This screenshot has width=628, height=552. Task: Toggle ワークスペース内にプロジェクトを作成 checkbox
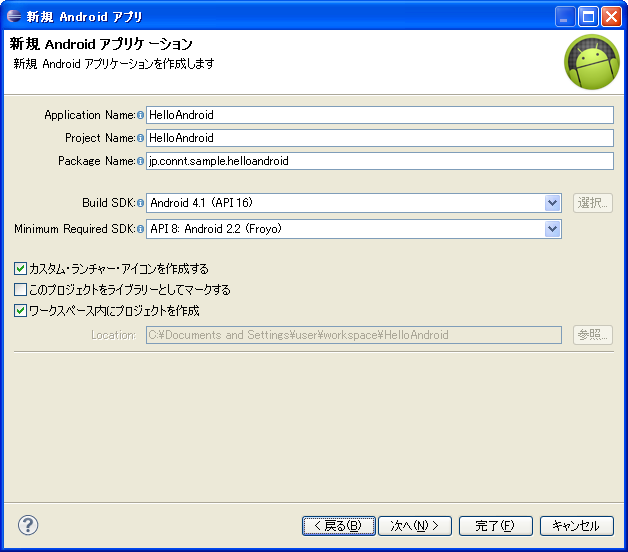coord(20,310)
